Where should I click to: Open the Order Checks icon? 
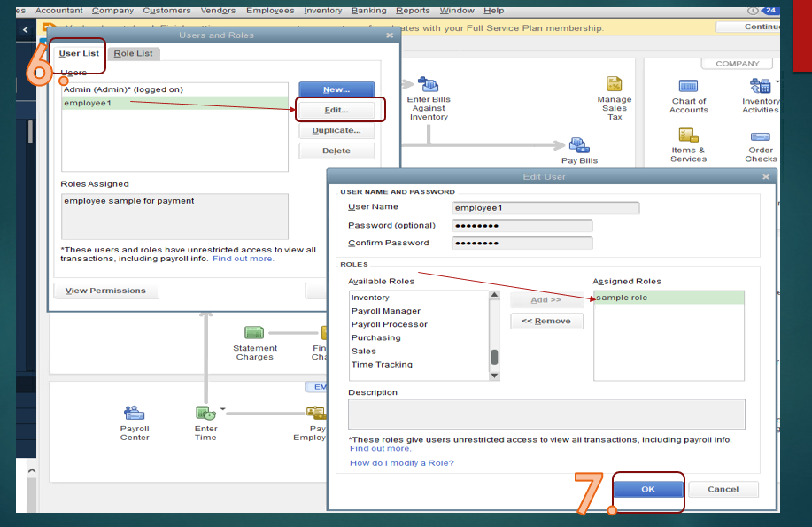coord(761,136)
